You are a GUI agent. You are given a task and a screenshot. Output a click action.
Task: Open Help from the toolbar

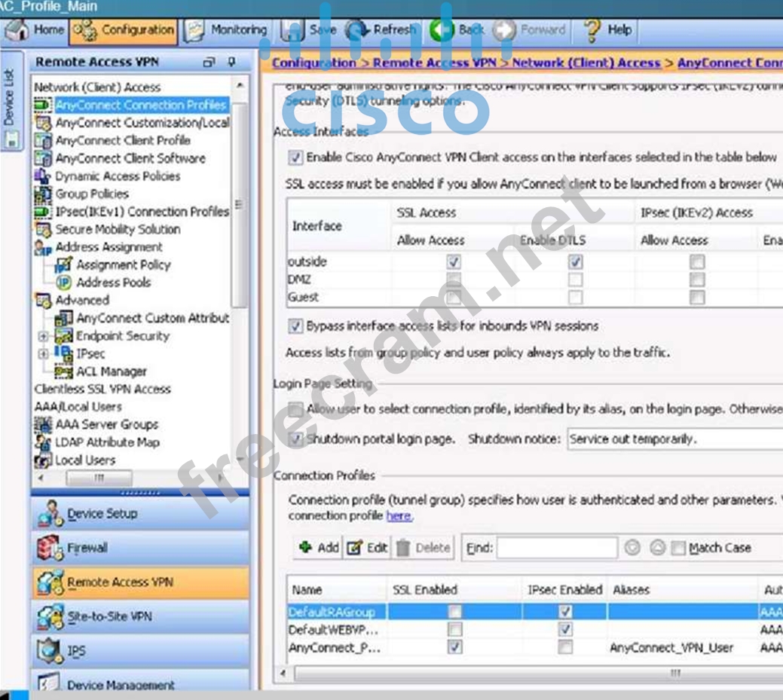(x=592, y=31)
